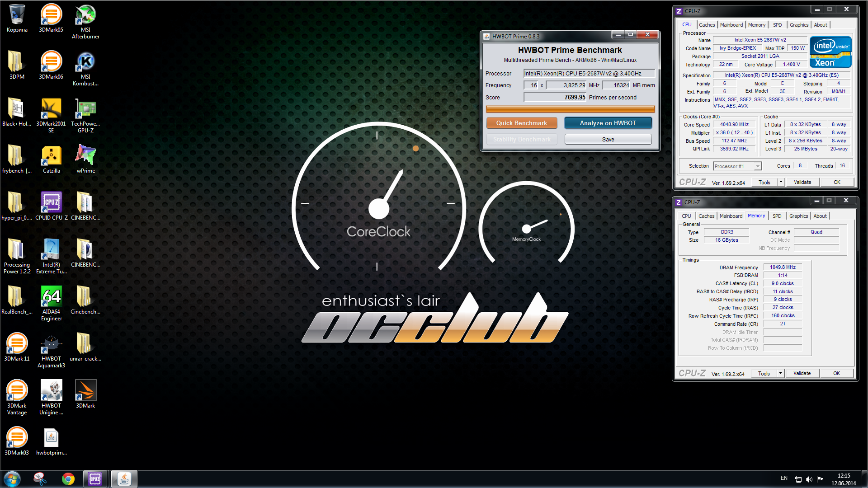
Task: Launch 3DMark05 desktop shortcut
Action: (51, 19)
